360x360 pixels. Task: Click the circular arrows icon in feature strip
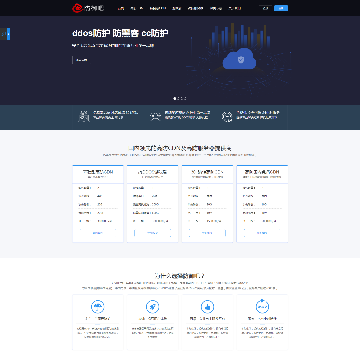pos(227,116)
